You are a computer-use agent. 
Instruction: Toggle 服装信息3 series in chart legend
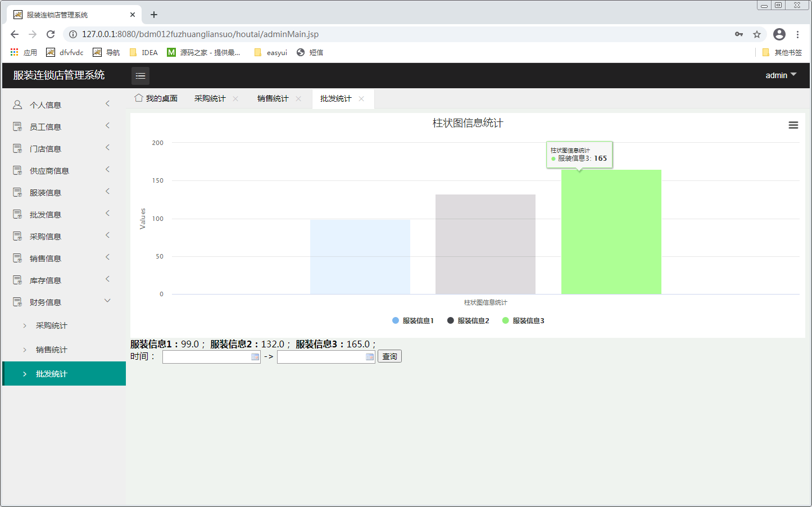[523, 320]
